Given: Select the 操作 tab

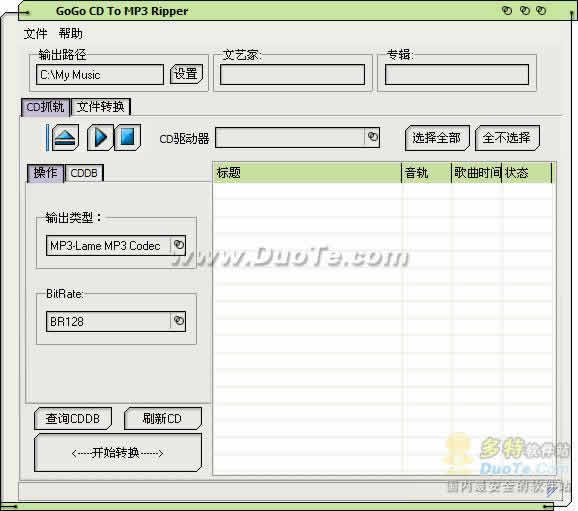Looking at the screenshot, I should 45,173.
